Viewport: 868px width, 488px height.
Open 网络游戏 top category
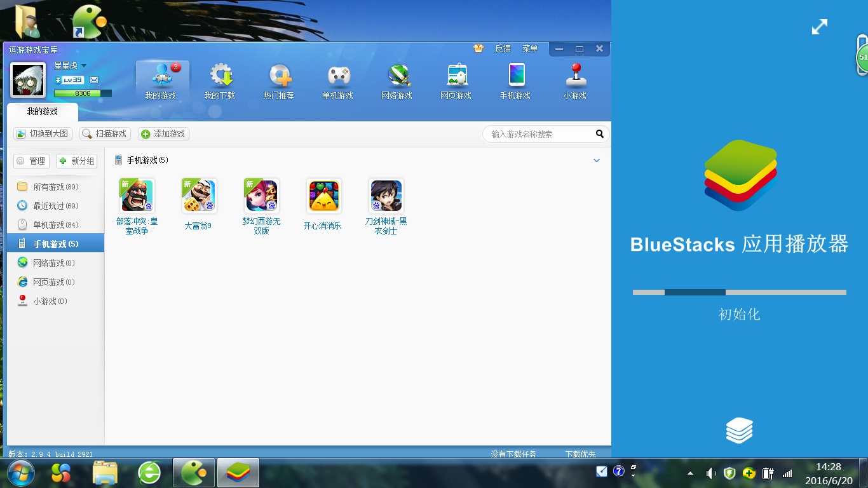pos(397,81)
